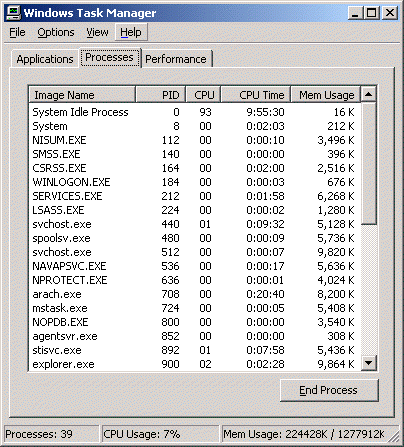Click the window resize grip

point(394,437)
